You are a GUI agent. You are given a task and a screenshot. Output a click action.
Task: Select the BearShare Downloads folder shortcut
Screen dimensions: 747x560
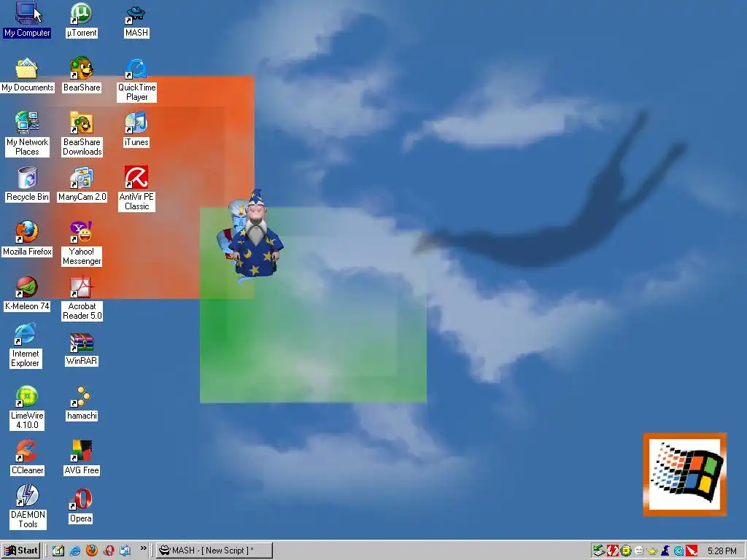pos(82,134)
